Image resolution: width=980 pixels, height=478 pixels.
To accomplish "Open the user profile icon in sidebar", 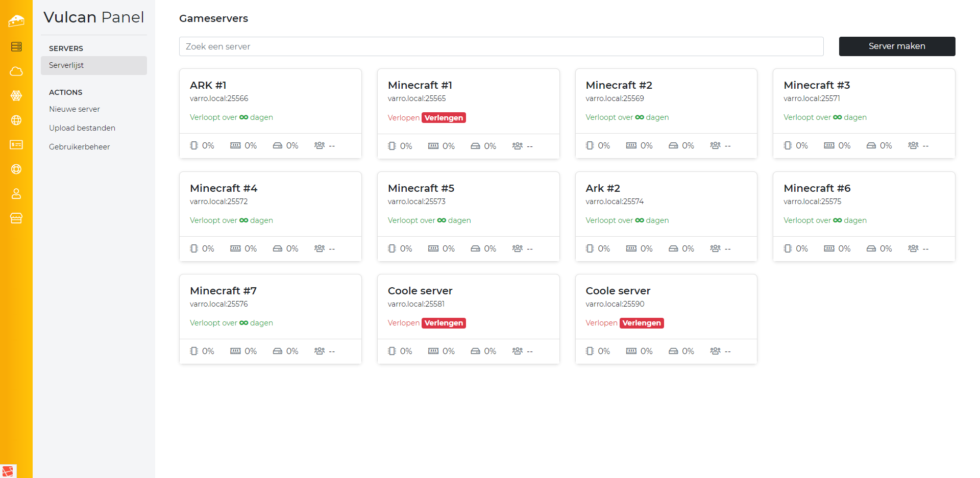I will [16, 194].
